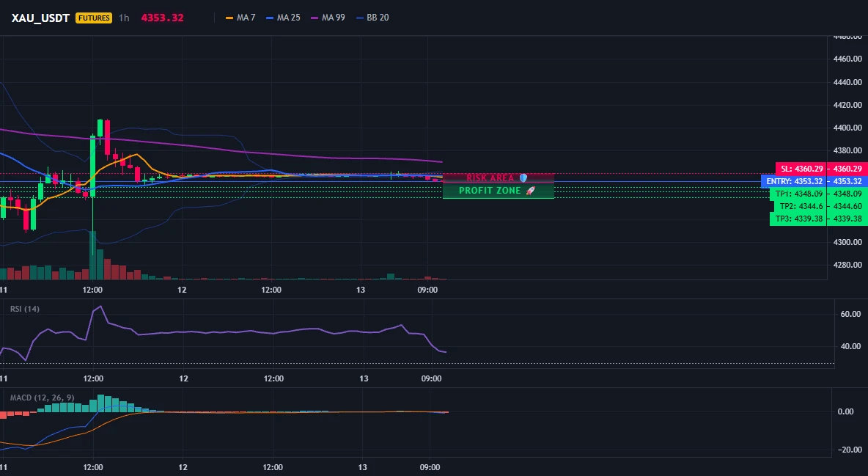Click 09:00 on main chart time axis
Viewport: 868px width, 476px height.
pyautogui.click(x=427, y=290)
